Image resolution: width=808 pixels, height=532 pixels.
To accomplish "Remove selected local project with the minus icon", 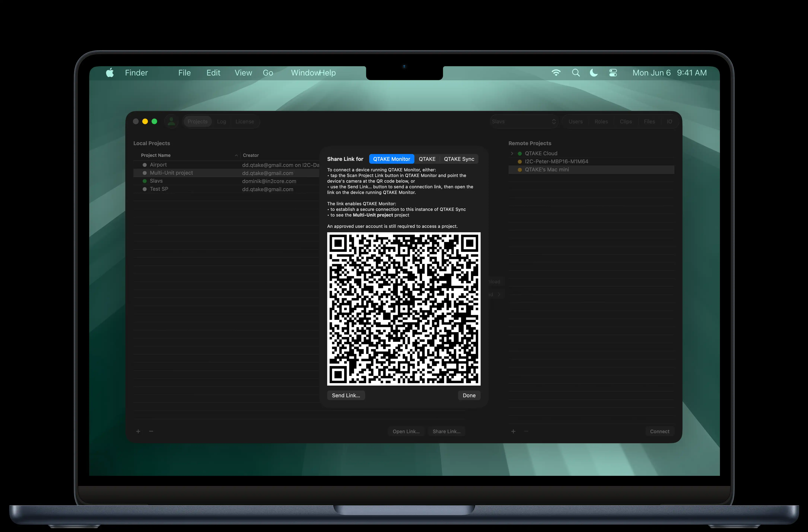I will (x=151, y=431).
